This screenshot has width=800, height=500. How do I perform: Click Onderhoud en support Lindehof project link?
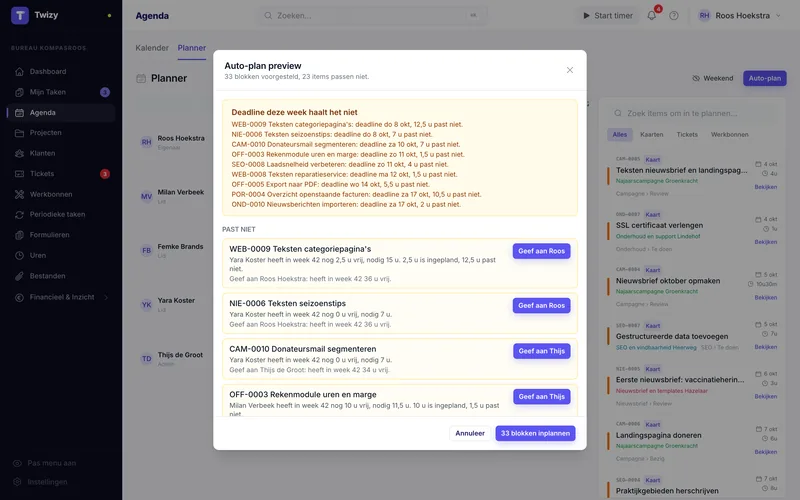pyautogui.click(x=658, y=236)
